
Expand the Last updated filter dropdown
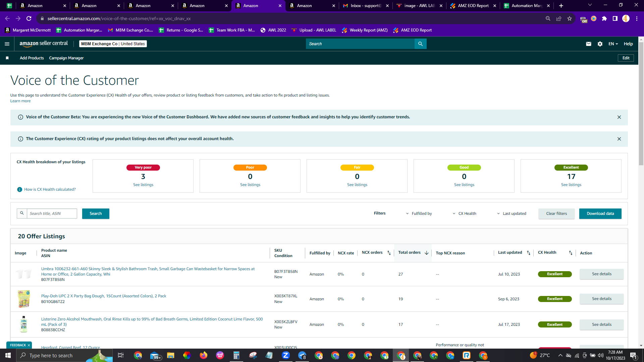coord(512,214)
